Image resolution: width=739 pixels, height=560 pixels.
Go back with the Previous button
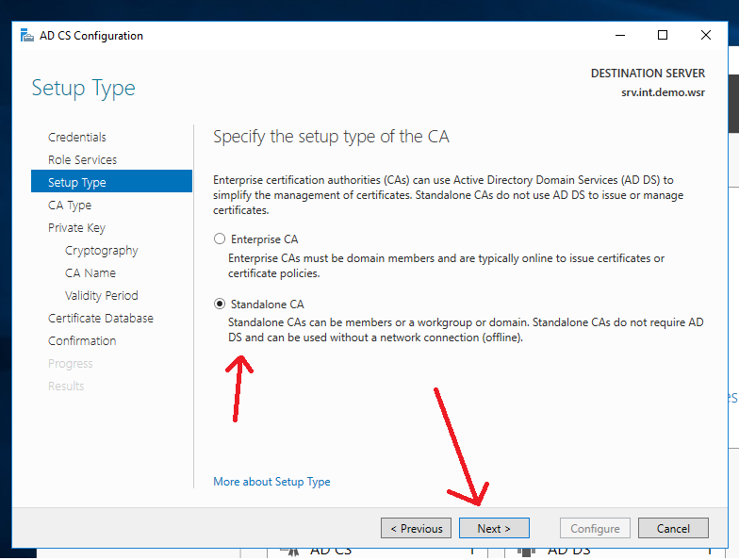tap(417, 528)
